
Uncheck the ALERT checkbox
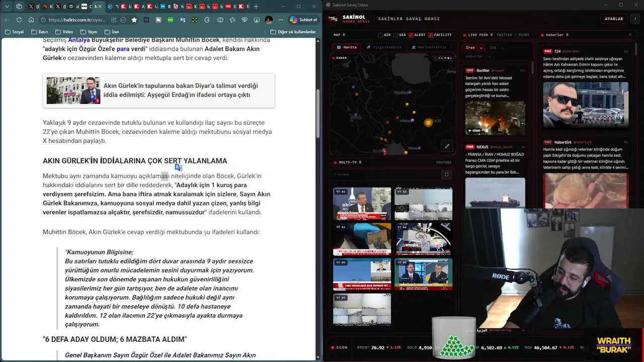[411, 35]
